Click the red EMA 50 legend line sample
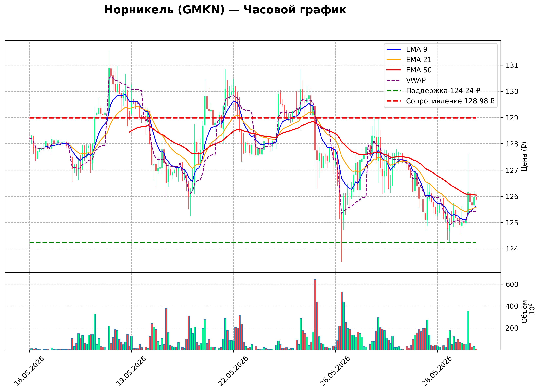The image size is (541, 392). pyautogui.click(x=394, y=70)
